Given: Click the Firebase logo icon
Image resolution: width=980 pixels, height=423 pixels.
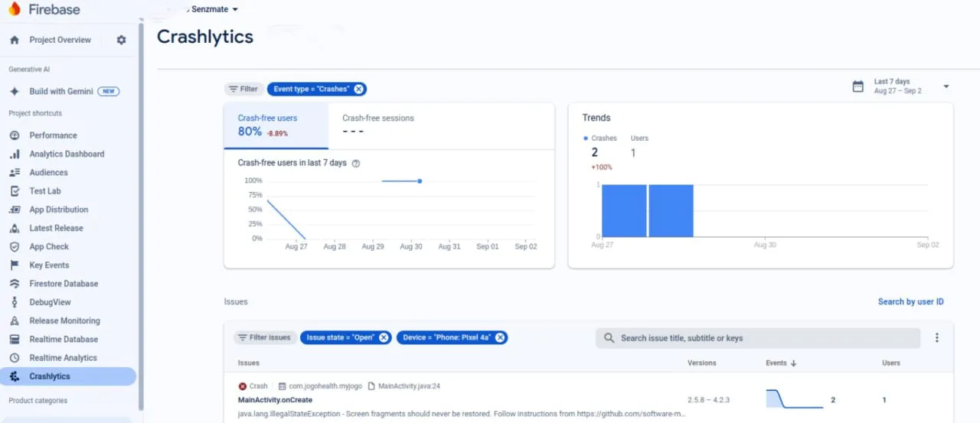Looking at the screenshot, I should coord(14,10).
